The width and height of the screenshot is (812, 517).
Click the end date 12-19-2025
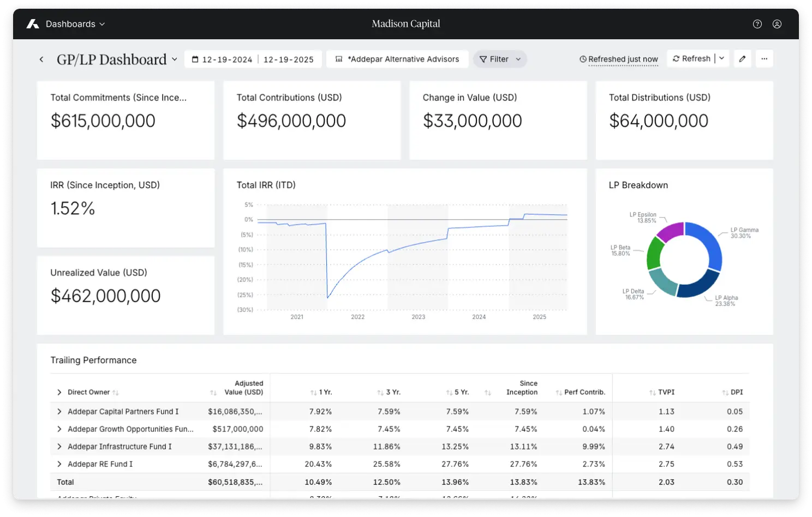click(x=289, y=59)
